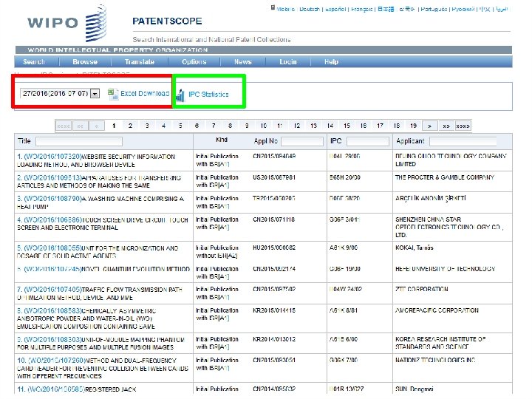This screenshot has height=399, width=532.
Task: Switch language to Português
Action: pyautogui.click(x=434, y=9)
